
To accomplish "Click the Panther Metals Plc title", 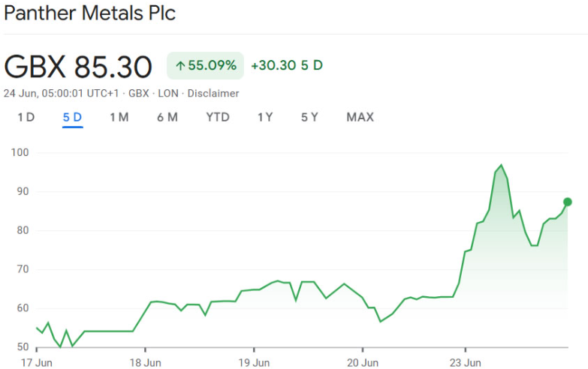I will pyautogui.click(x=89, y=13).
